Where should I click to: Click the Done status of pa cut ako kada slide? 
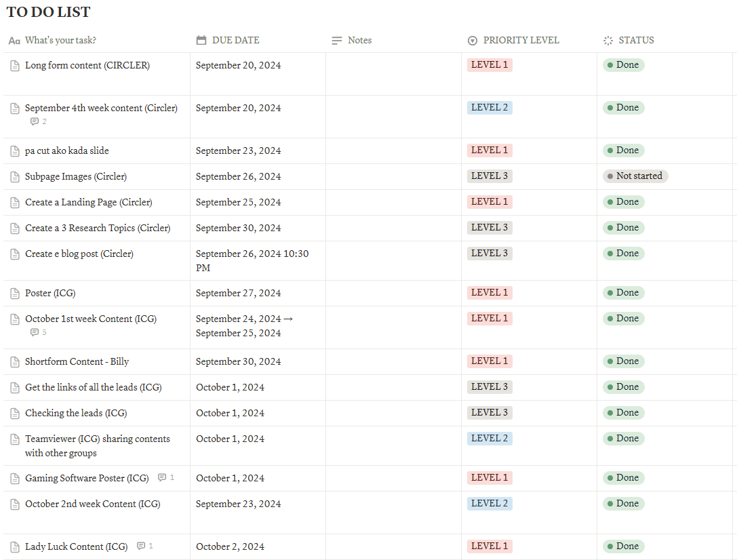coord(623,151)
